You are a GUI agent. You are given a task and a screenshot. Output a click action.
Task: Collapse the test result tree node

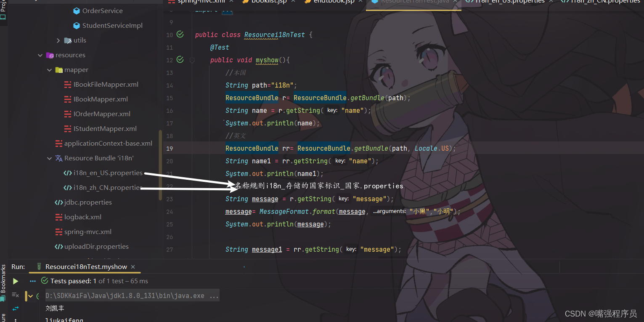(x=30, y=296)
